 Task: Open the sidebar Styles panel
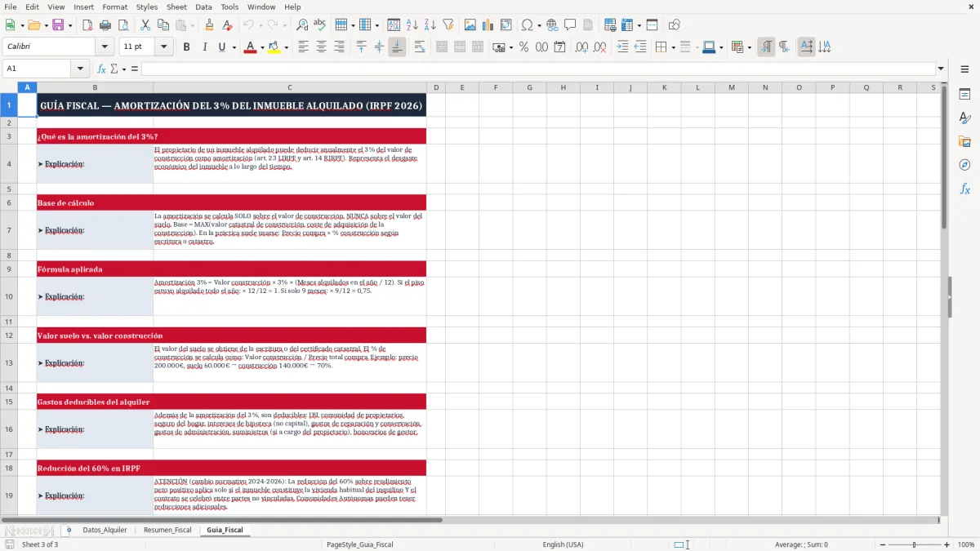(964, 118)
